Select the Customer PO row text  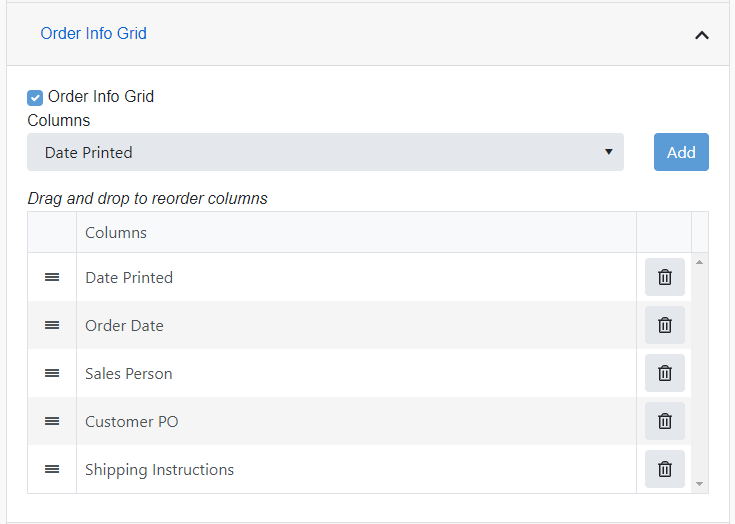pos(132,421)
